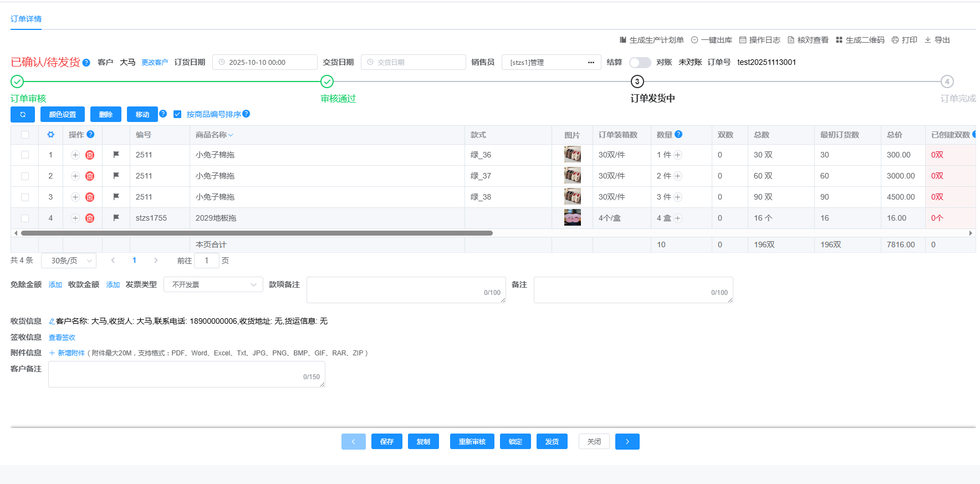Click the flag icon in row 4

point(116,218)
